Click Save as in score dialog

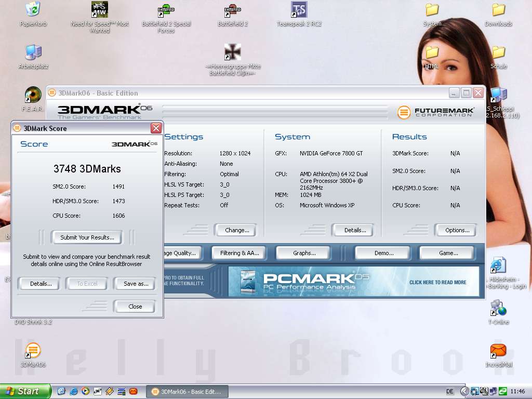coord(136,283)
